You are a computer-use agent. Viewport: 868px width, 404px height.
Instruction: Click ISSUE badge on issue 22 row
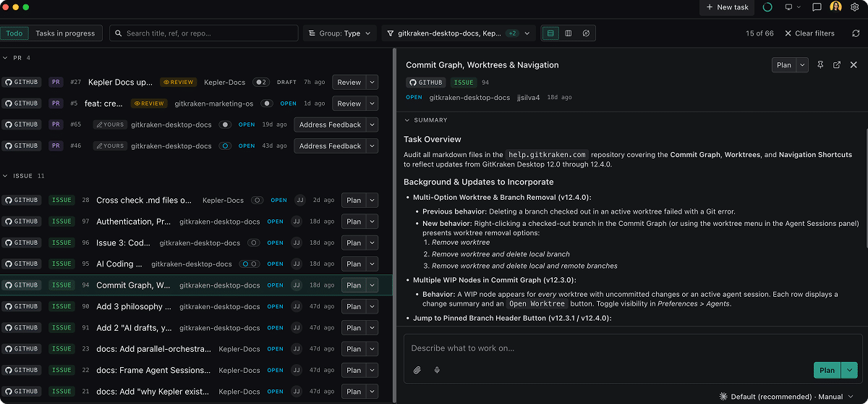coord(61,370)
